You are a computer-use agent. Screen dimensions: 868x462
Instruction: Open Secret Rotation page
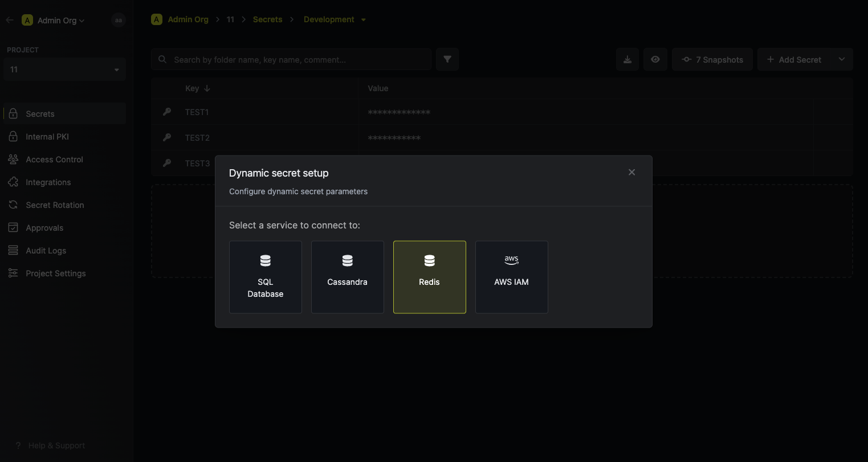64,205
